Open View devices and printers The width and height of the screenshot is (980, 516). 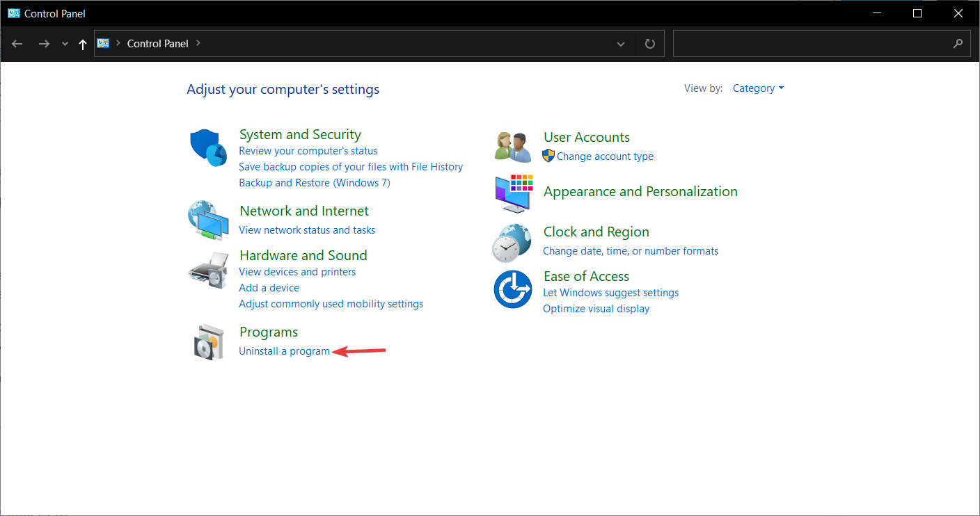tap(297, 272)
